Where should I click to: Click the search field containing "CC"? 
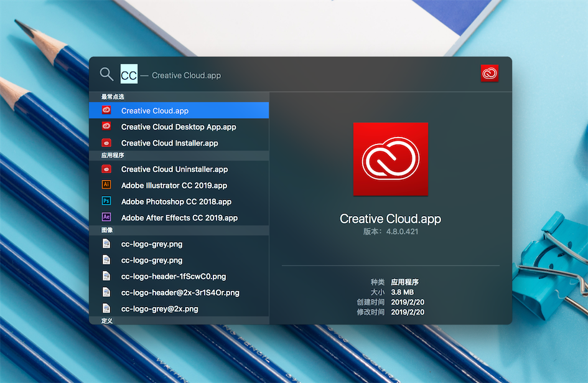(129, 74)
